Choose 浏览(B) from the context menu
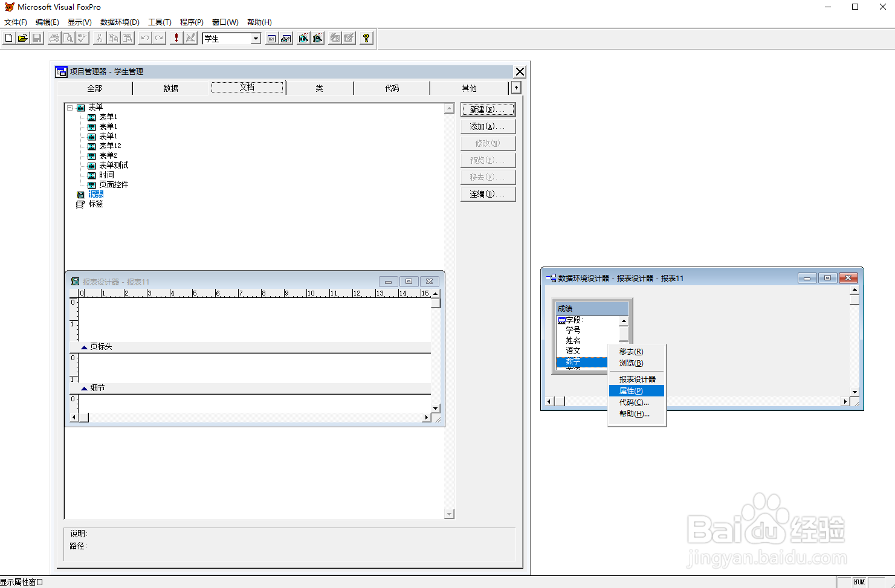The image size is (895, 588). pyautogui.click(x=637, y=363)
